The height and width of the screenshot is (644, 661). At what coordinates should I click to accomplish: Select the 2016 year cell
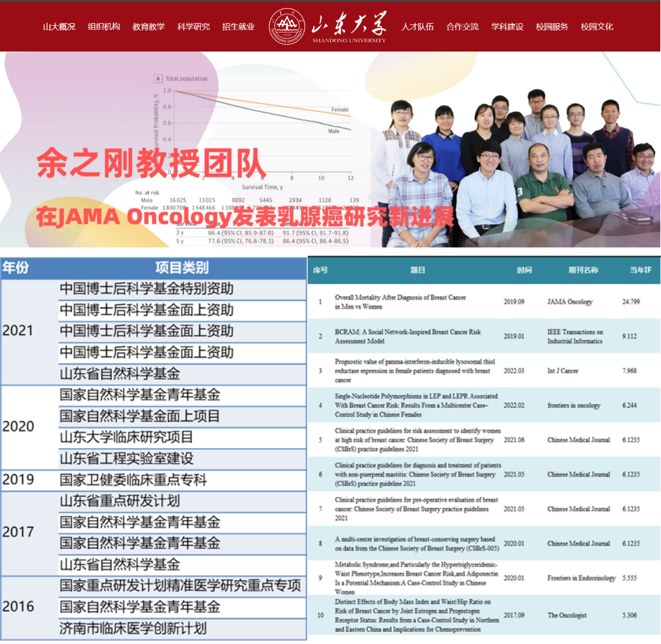pos(18,607)
